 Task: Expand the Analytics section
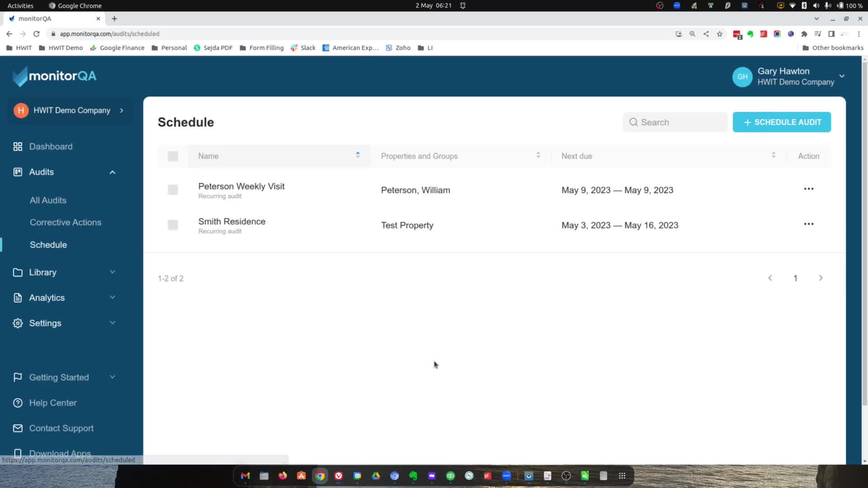click(x=112, y=297)
